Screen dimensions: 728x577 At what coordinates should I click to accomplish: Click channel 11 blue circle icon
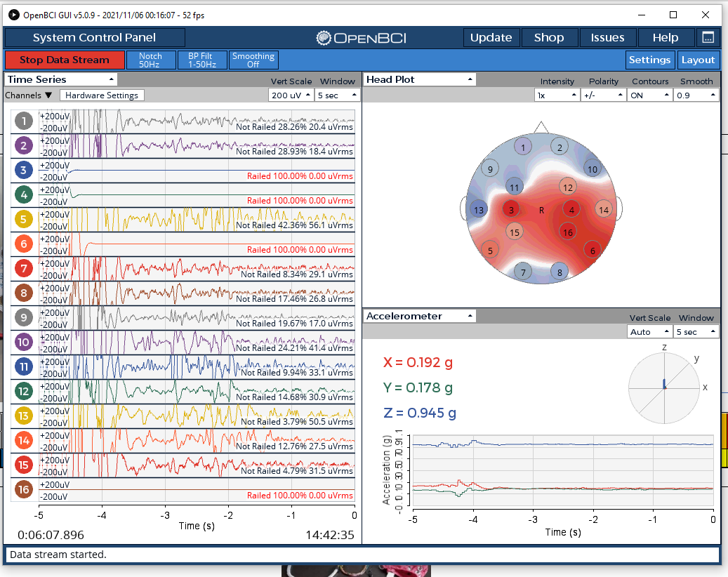[x=24, y=366]
